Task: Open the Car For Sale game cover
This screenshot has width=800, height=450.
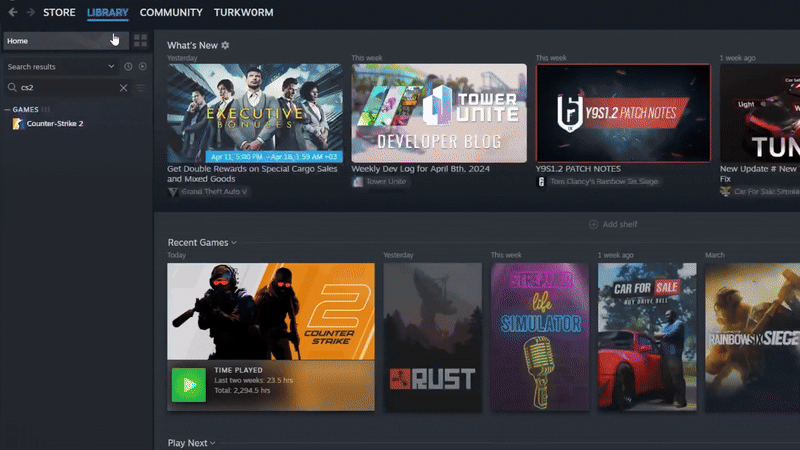Action: point(647,337)
